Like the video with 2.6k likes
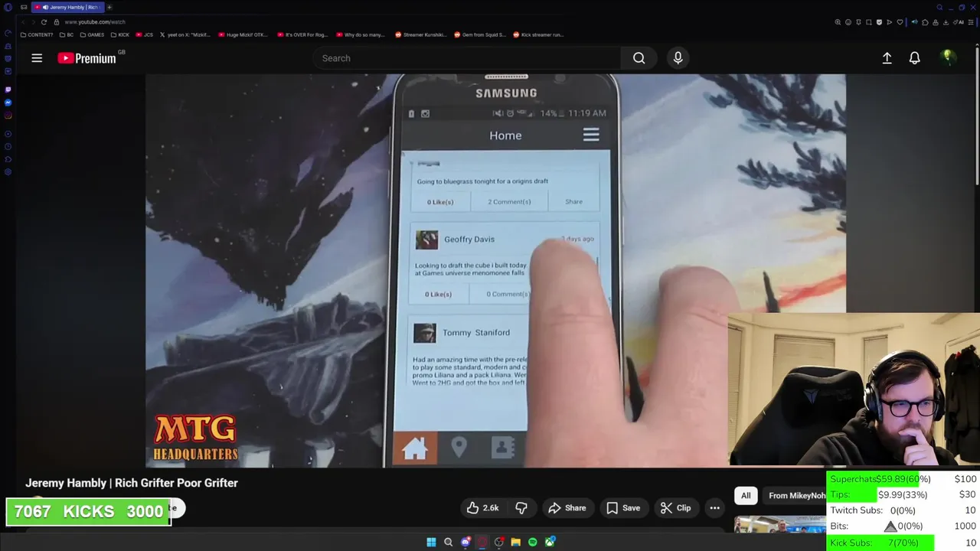 point(482,508)
